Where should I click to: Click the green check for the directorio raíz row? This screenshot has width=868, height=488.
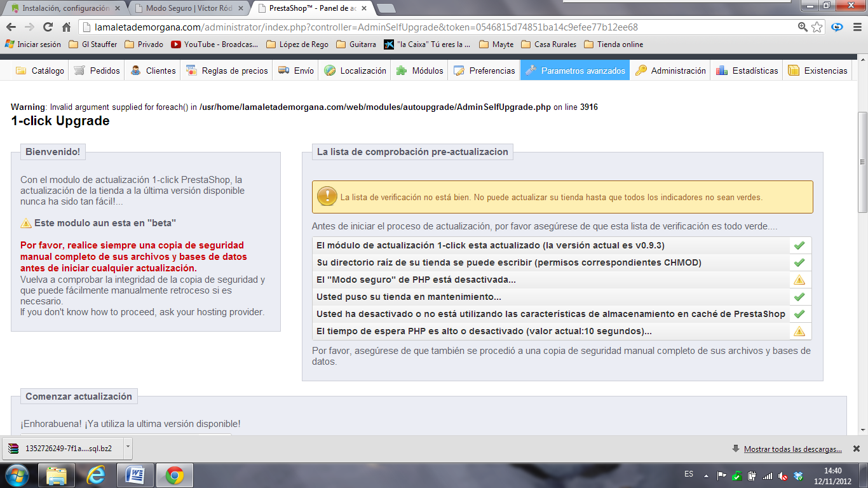coord(799,262)
